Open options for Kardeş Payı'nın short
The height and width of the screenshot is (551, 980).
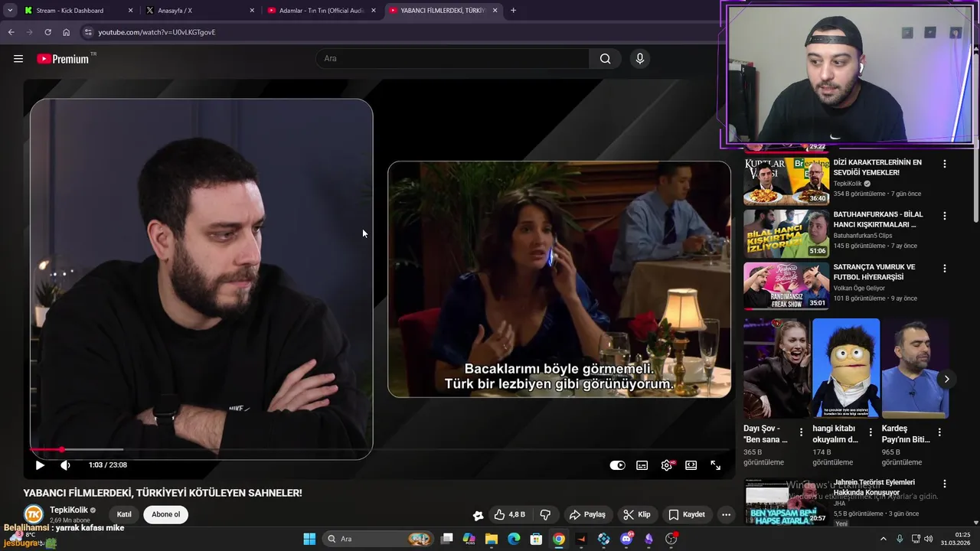pos(939,432)
